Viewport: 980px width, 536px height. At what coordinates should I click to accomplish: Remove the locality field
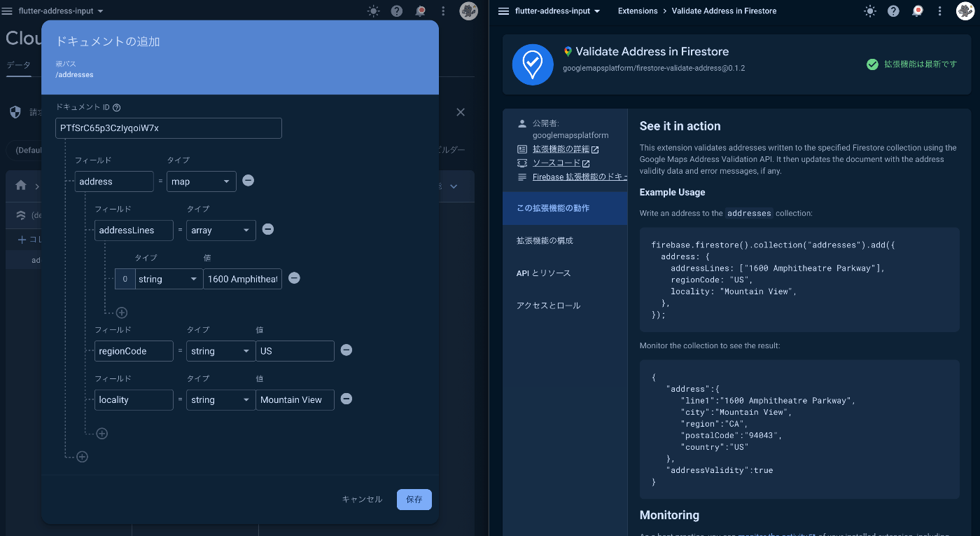[346, 399]
